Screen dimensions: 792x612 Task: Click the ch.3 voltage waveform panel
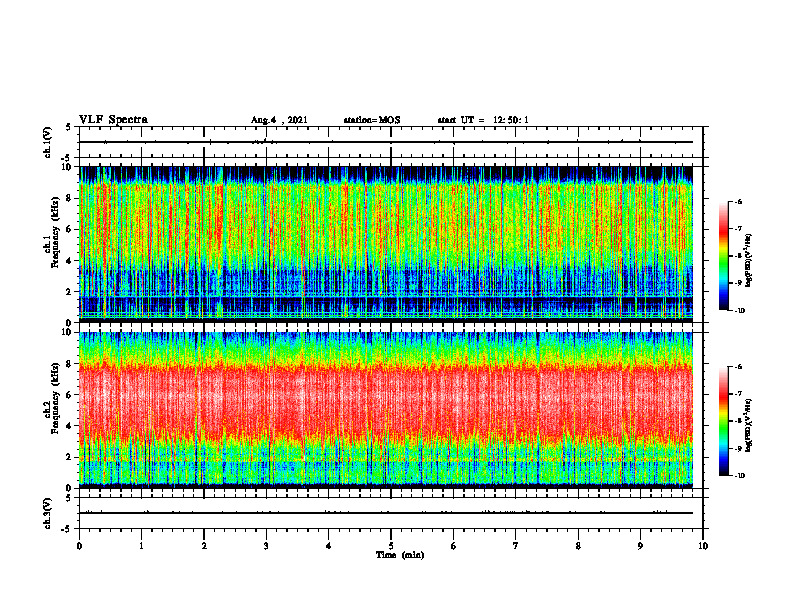[391, 513]
